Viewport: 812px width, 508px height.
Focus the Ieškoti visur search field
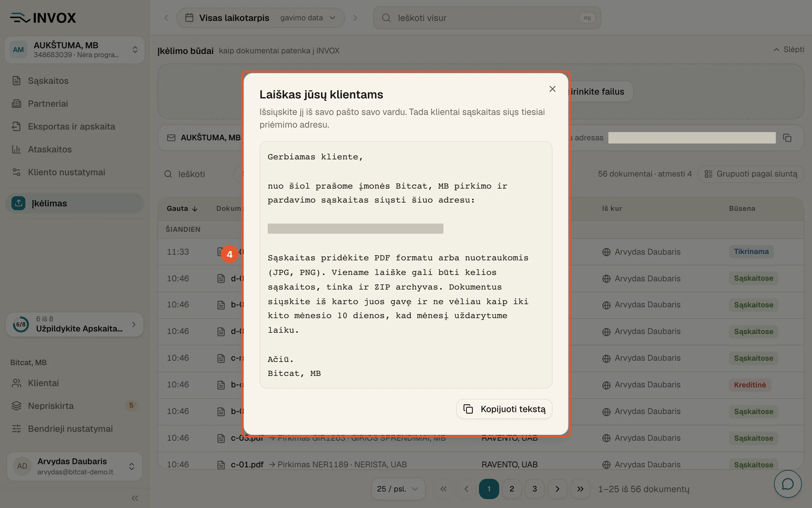tap(487, 18)
